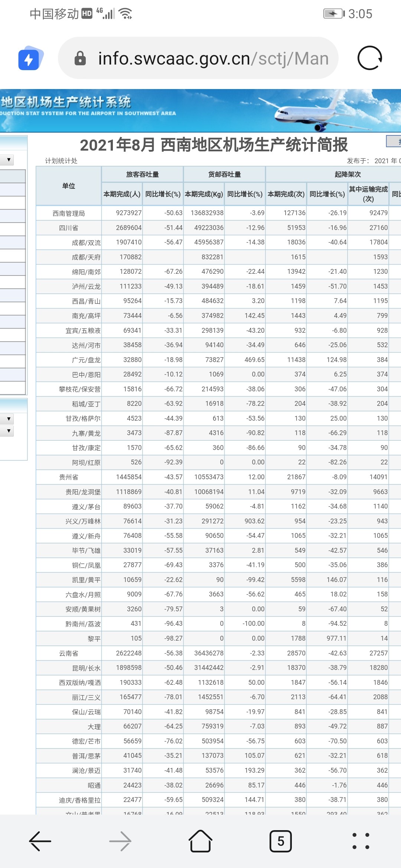401x868 pixels.
Task: Click the 成都/双流 airport row label
Action: (x=86, y=243)
